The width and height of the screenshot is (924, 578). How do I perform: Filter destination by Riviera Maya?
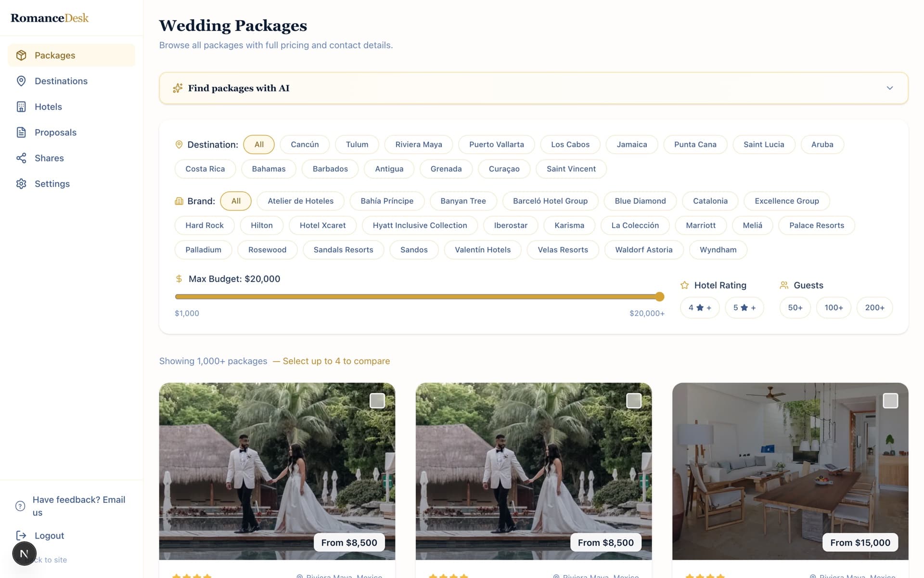pos(419,144)
